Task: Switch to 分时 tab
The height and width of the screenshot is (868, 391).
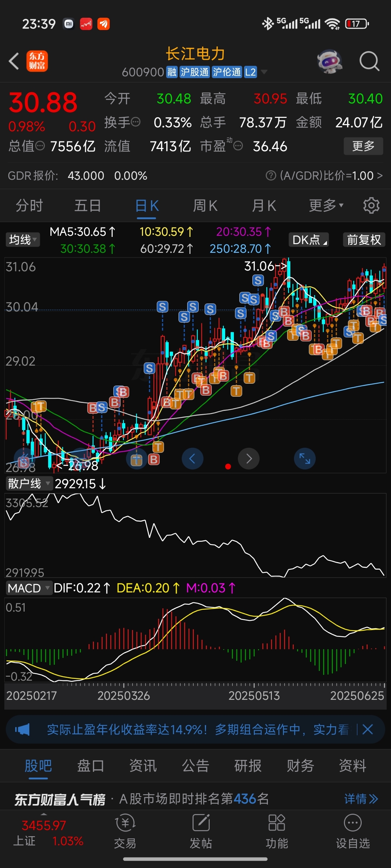Action: tap(29, 206)
